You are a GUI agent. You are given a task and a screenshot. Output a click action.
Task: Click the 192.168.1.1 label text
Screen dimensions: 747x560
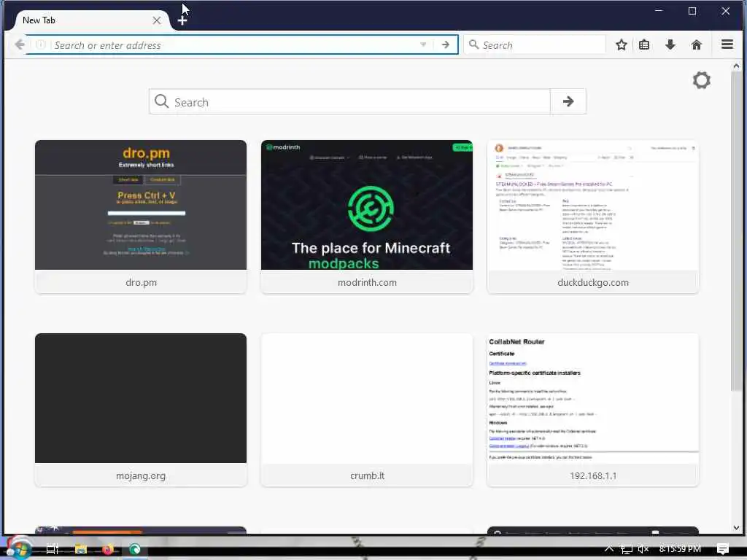tap(593, 475)
